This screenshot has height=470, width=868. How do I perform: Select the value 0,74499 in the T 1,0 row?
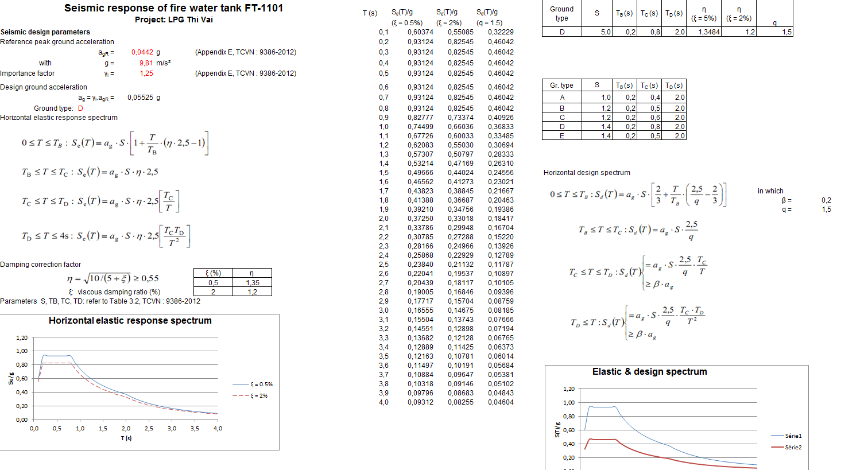click(420, 127)
